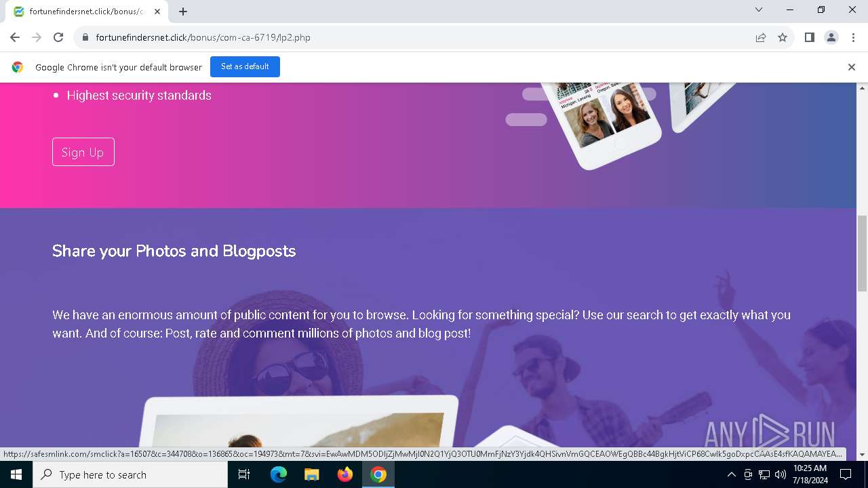Click the scrollbar up arrow
Viewport: 868px width, 488px height.
click(862, 88)
